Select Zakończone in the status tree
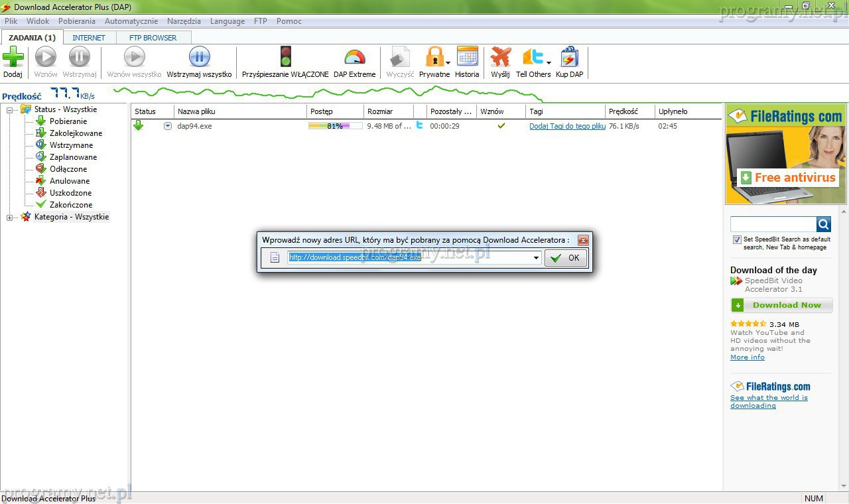This screenshot has width=849, height=504. [71, 205]
